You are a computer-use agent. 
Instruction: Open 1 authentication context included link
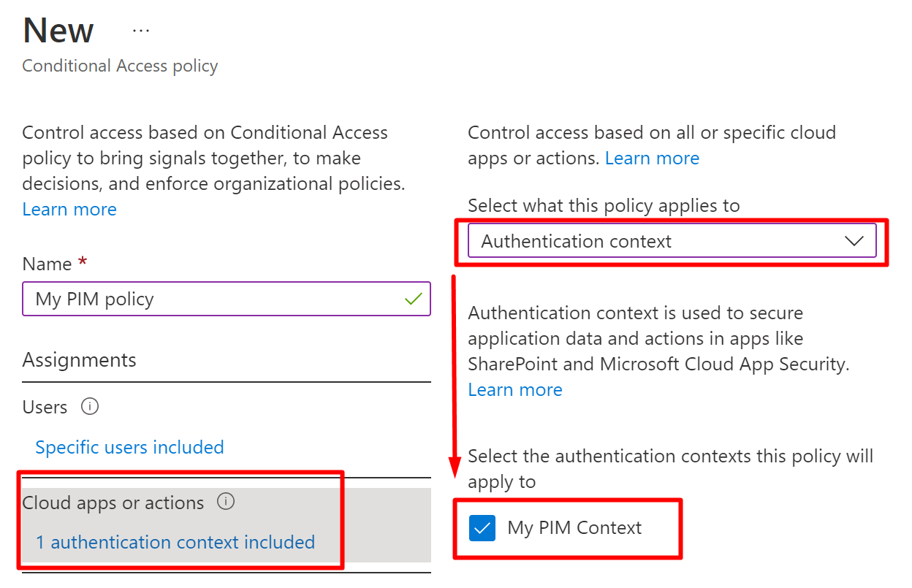coord(175,542)
